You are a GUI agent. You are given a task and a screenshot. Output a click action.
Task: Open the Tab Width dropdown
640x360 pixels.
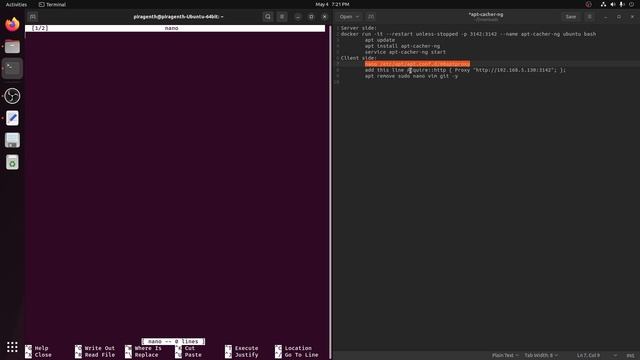tap(541, 356)
